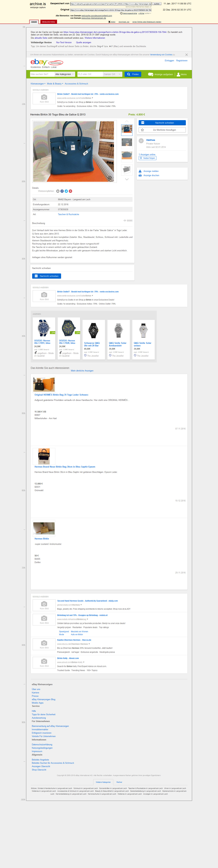Click the archive.is teilen share icon
Image resolution: width=218 pixels, height=868 pixels.
click(x=110, y=22)
